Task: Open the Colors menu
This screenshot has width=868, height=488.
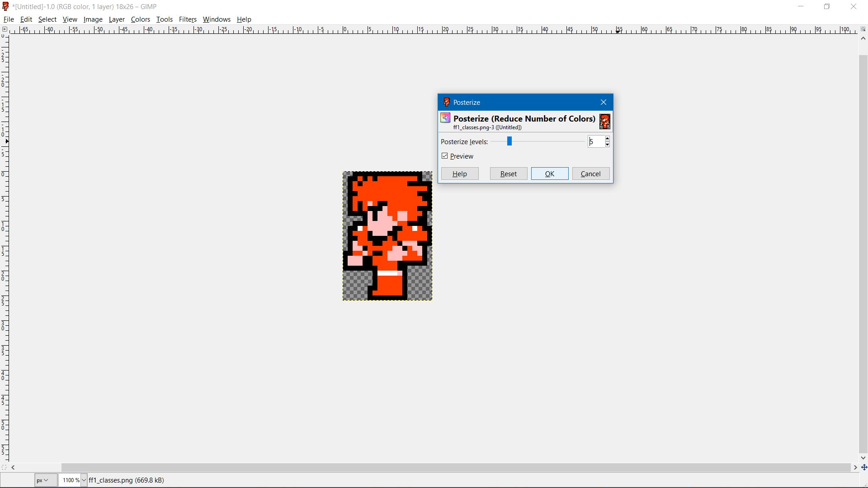Action: tap(140, 19)
